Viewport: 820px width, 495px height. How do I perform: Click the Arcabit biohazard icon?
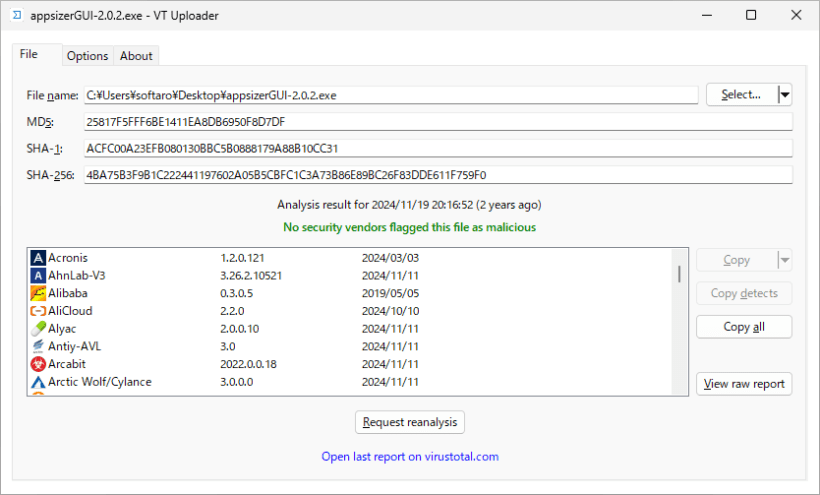tap(38, 364)
